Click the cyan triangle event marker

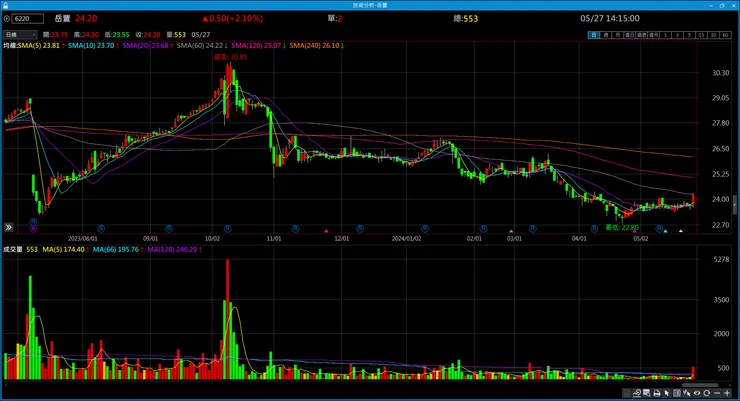(665, 231)
